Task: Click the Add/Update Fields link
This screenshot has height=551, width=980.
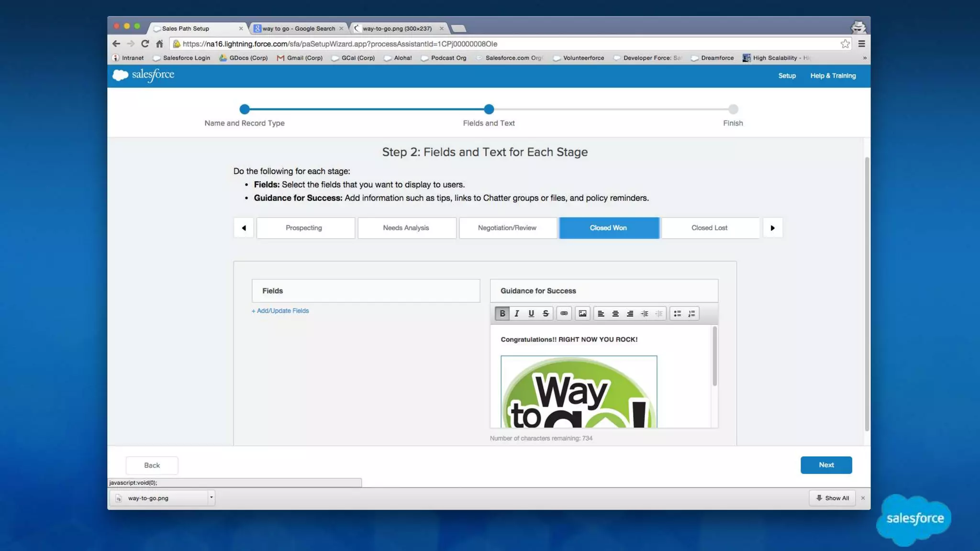Action: [x=280, y=311]
